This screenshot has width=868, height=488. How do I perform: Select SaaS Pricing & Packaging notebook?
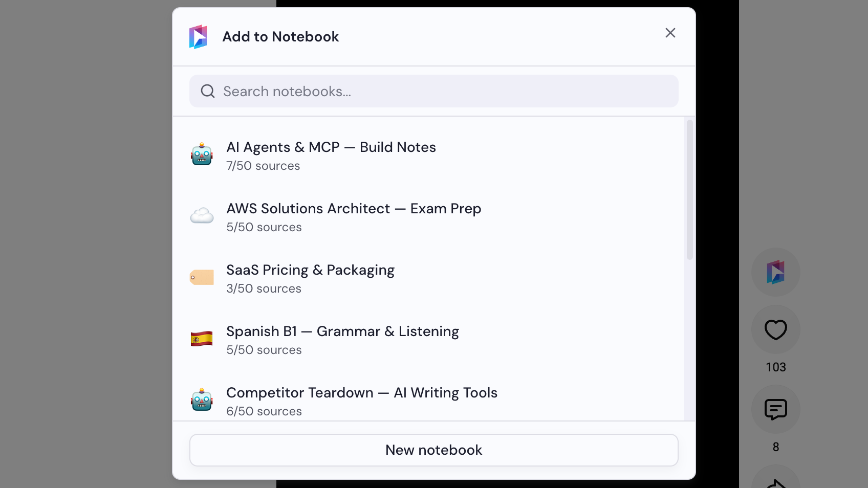pyautogui.click(x=428, y=278)
